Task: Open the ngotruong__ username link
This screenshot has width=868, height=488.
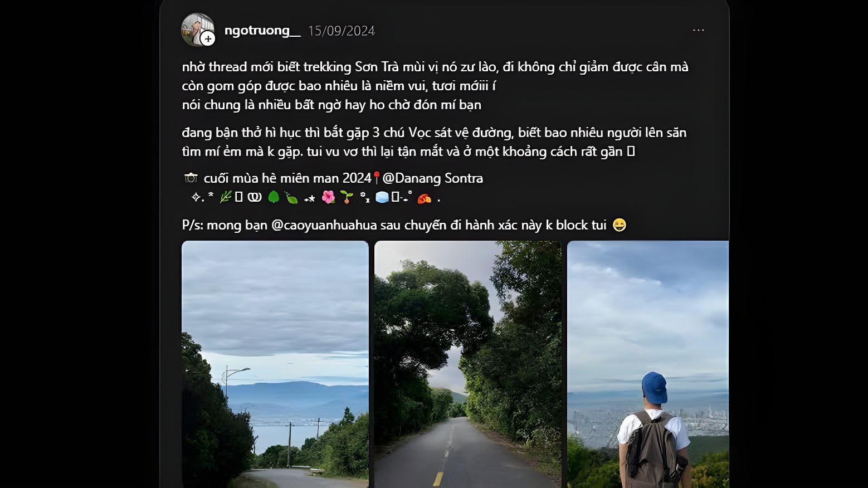Action: [x=262, y=30]
